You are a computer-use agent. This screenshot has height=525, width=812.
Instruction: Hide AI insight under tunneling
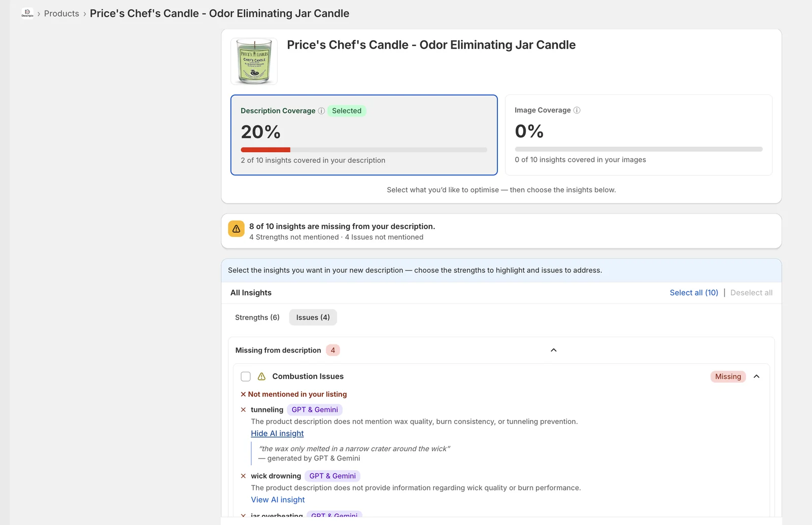click(x=277, y=434)
